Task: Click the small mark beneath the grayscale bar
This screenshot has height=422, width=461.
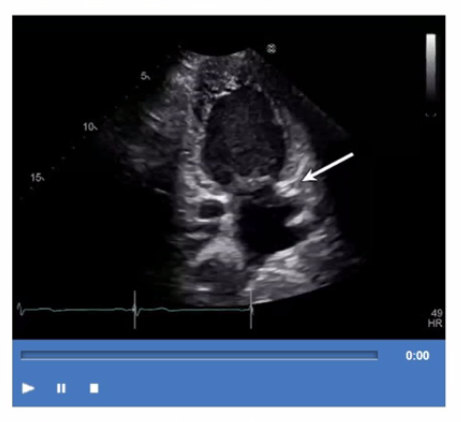Action: [x=431, y=115]
